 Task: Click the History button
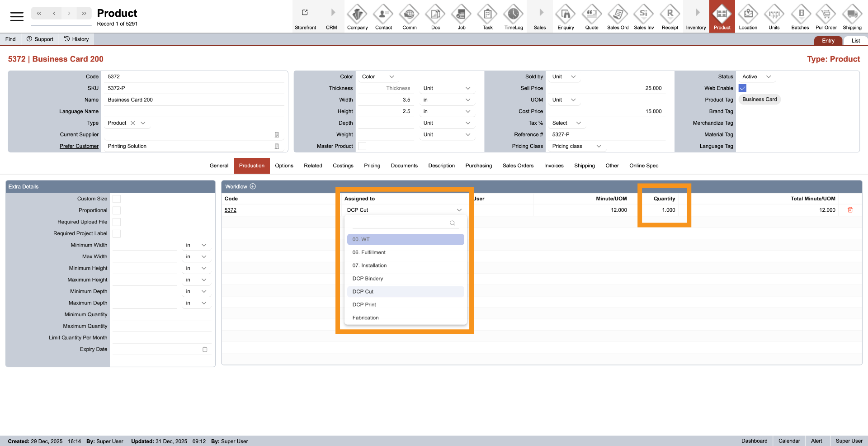(76, 39)
